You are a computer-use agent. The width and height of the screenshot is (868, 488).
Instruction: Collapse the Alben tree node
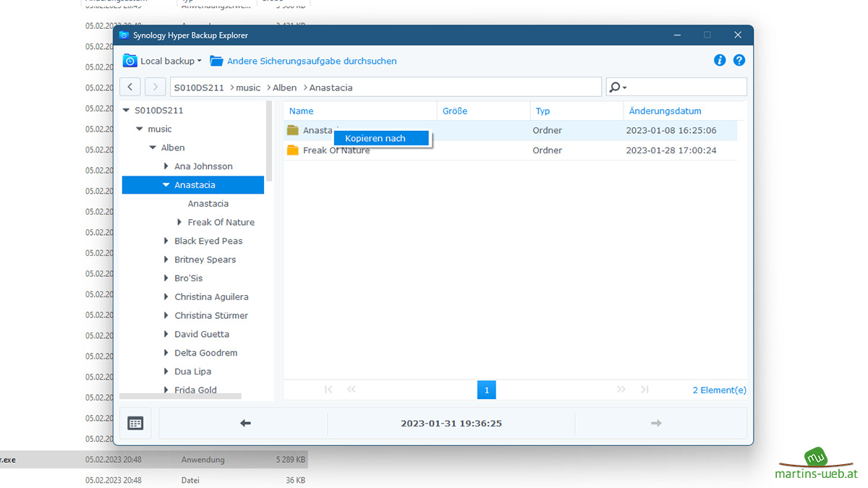point(153,147)
